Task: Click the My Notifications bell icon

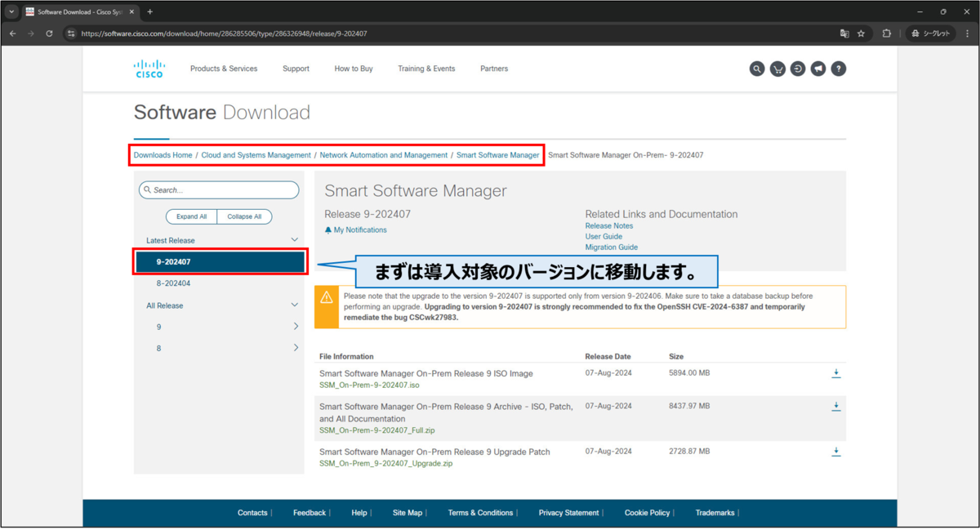Action: 328,229
